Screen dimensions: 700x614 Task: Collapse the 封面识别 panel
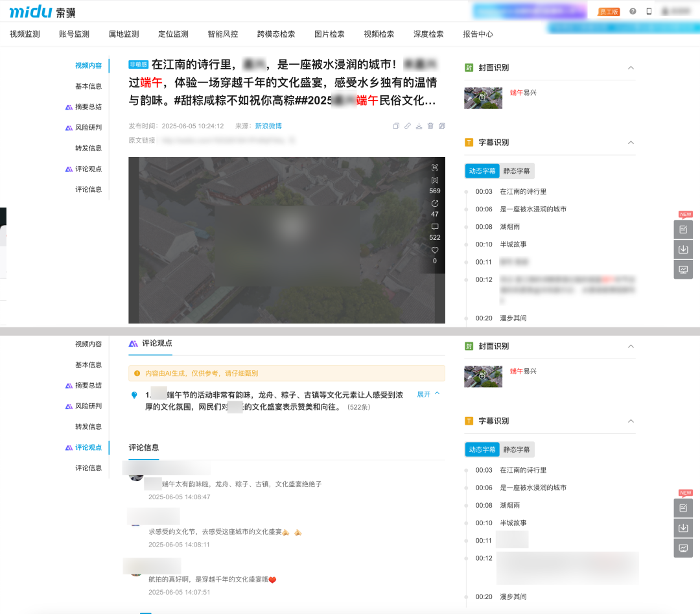[x=631, y=67]
